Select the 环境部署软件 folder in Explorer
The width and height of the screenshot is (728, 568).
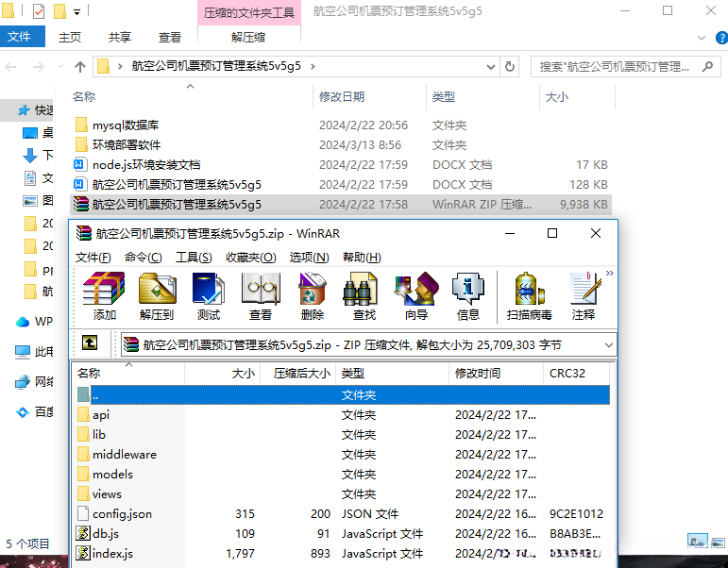pyautogui.click(x=340, y=144)
